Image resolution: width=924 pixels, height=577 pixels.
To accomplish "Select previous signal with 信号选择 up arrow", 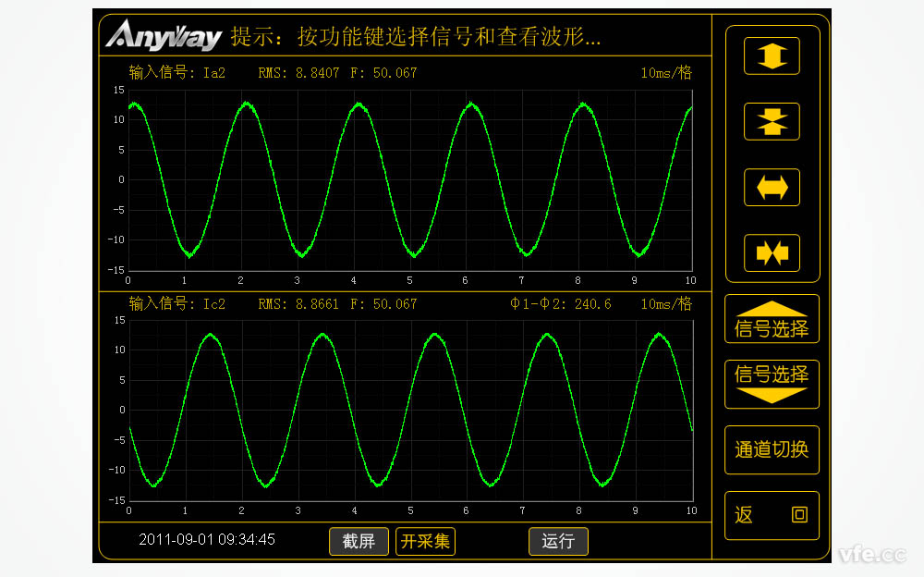I will pos(772,319).
